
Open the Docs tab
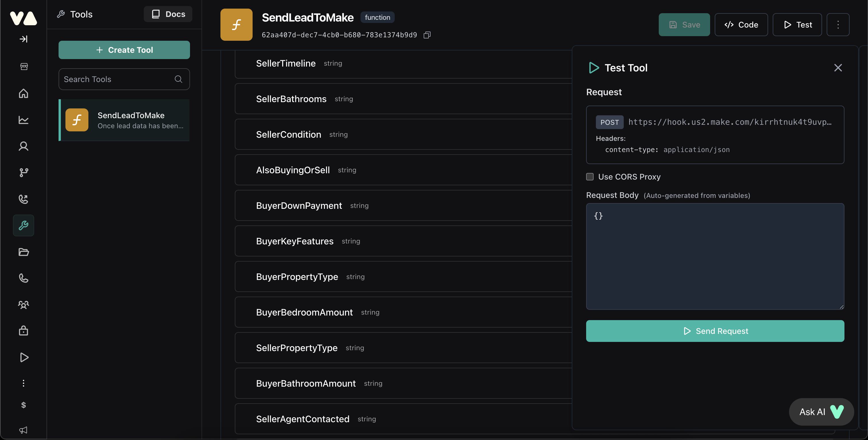[x=168, y=14]
